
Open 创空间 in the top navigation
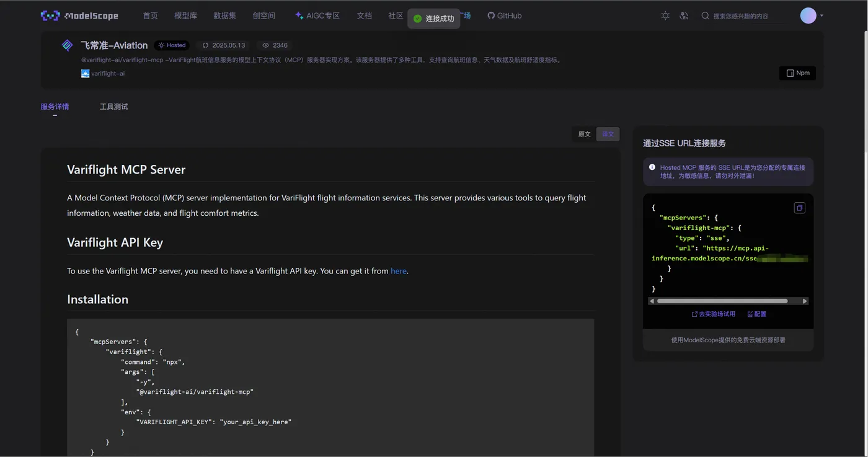pos(264,16)
